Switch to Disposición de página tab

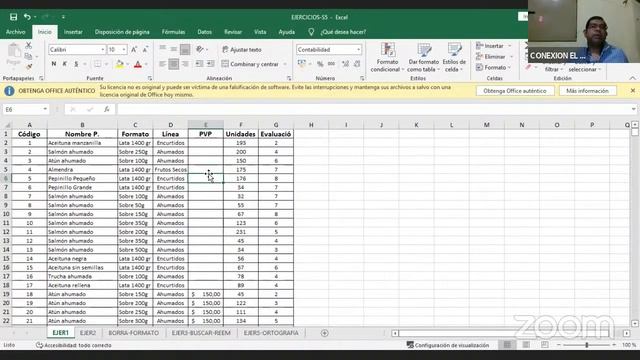[122, 32]
